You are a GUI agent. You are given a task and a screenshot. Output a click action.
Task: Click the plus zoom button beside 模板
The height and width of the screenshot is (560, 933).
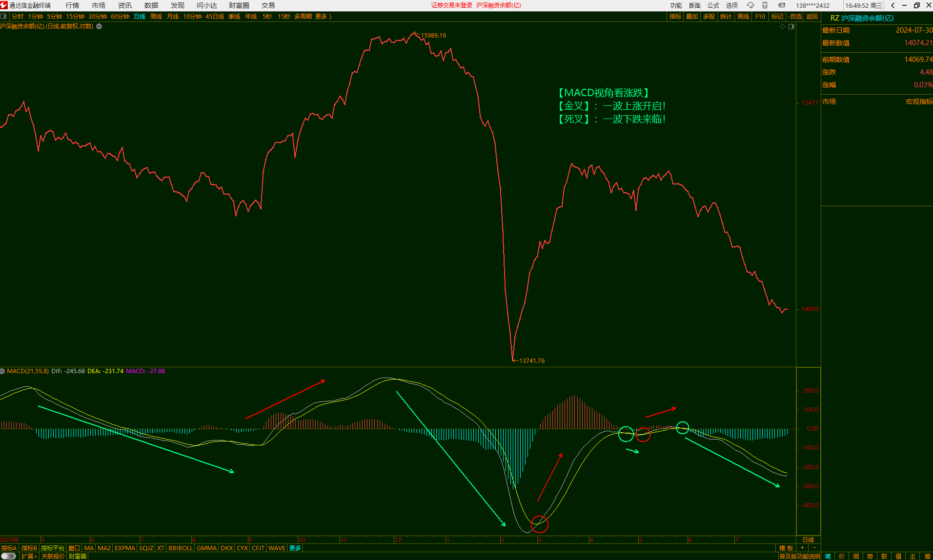pyautogui.click(x=803, y=548)
